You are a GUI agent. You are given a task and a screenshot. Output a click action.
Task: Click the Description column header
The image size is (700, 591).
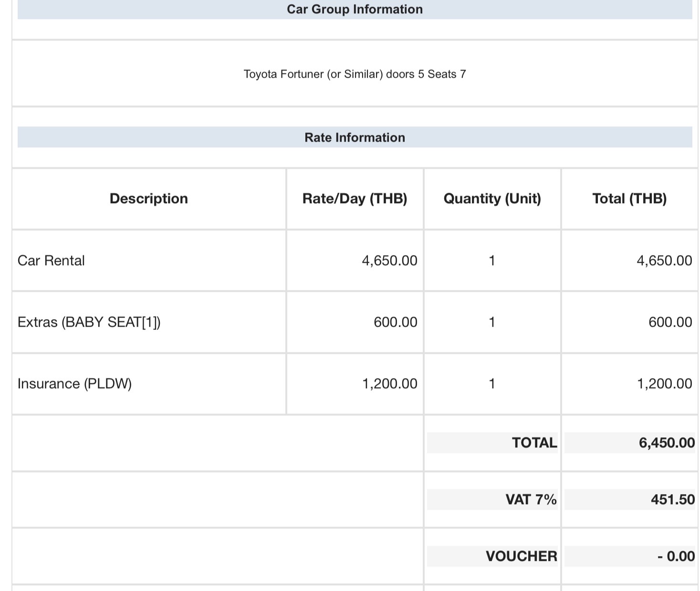pyautogui.click(x=148, y=198)
